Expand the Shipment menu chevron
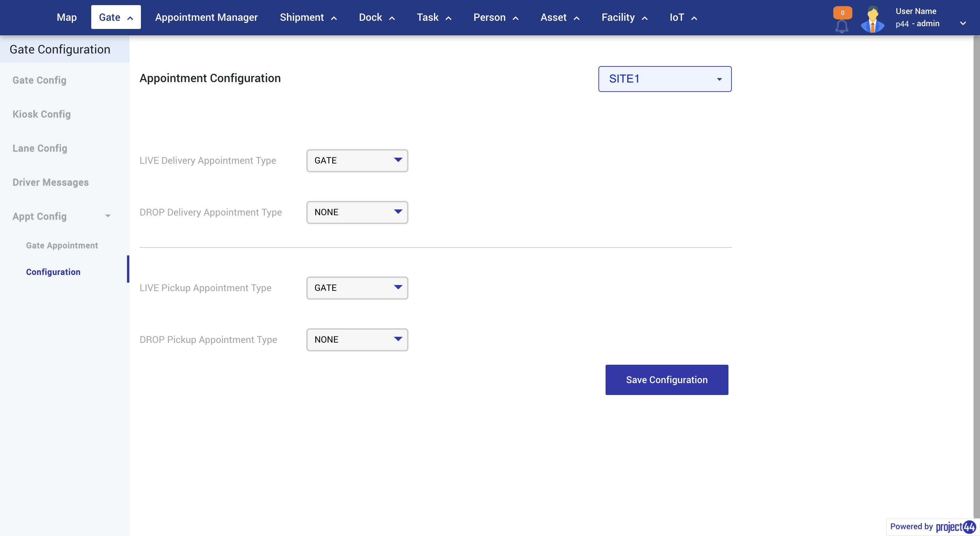Image resolution: width=980 pixels, height=536 pixels. coord(334,17)
